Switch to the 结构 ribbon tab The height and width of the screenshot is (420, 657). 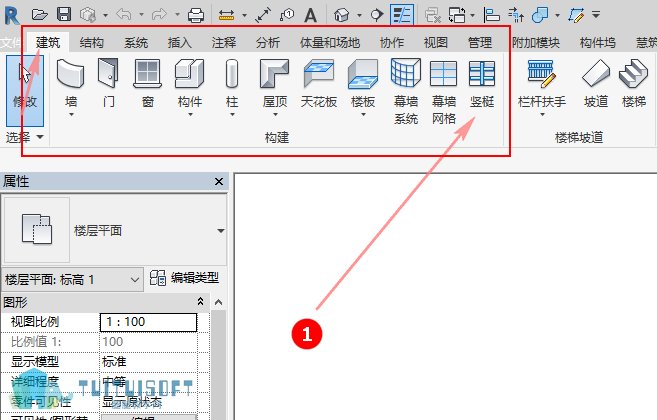91,42
